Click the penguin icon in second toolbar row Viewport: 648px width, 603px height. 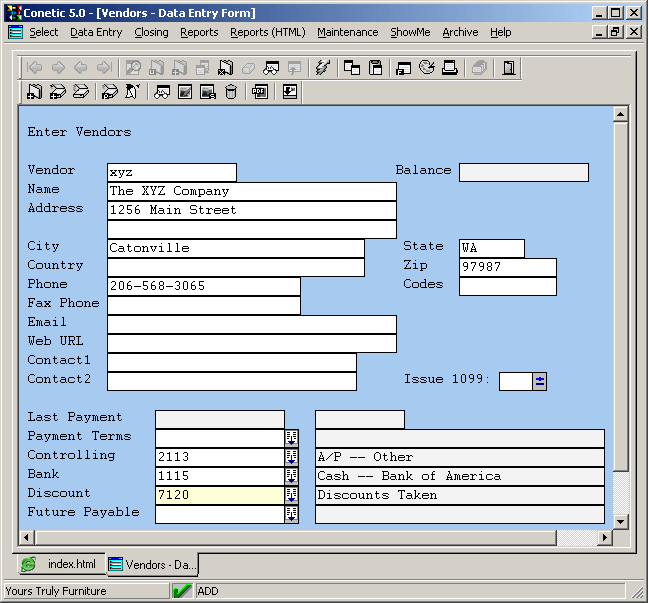pos(133,92)
